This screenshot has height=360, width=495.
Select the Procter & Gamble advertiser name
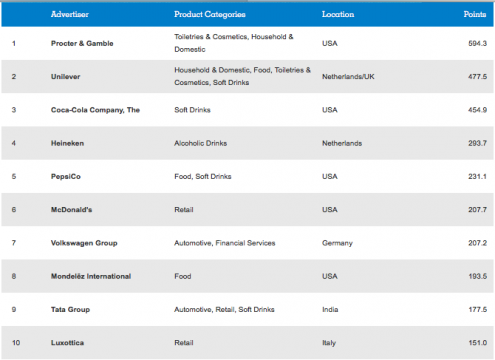(x=82, y=43)
